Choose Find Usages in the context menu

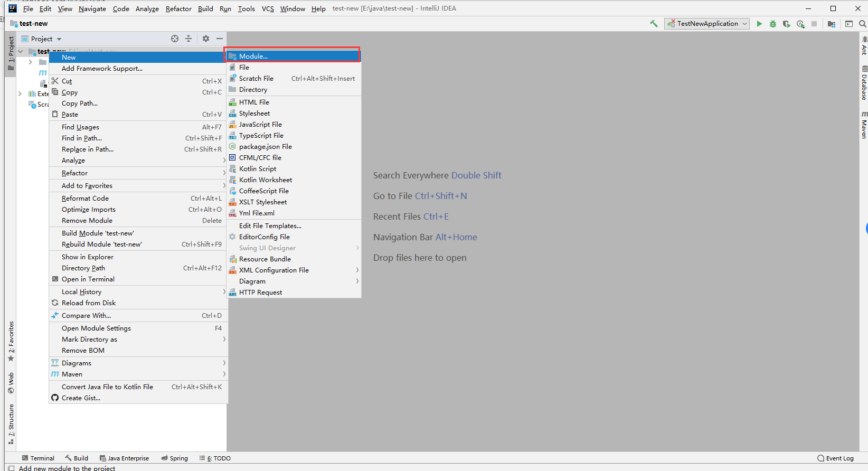coord(138,127)
